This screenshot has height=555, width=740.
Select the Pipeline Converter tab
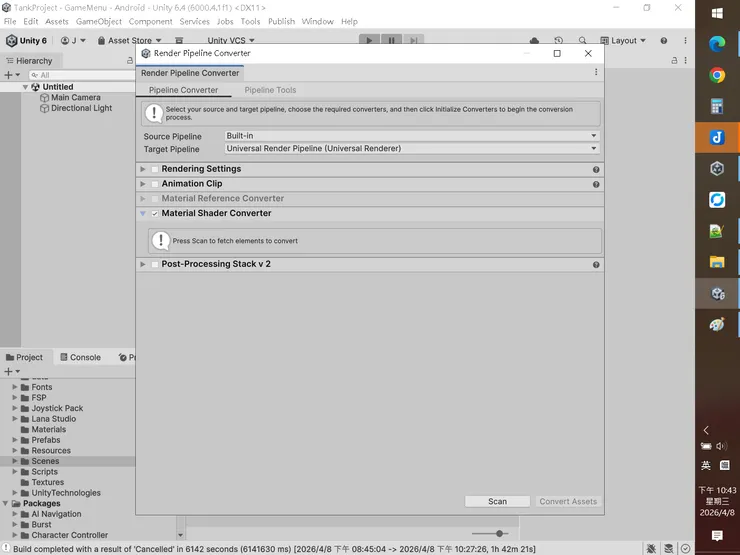(184, 90)
